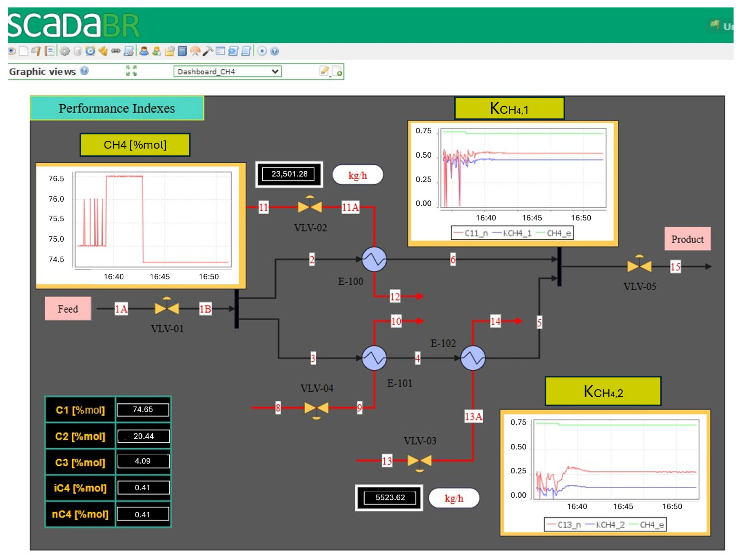Click the E-100 heat exchanger symbol
The image size is (743, 560).
pos(374,259)
